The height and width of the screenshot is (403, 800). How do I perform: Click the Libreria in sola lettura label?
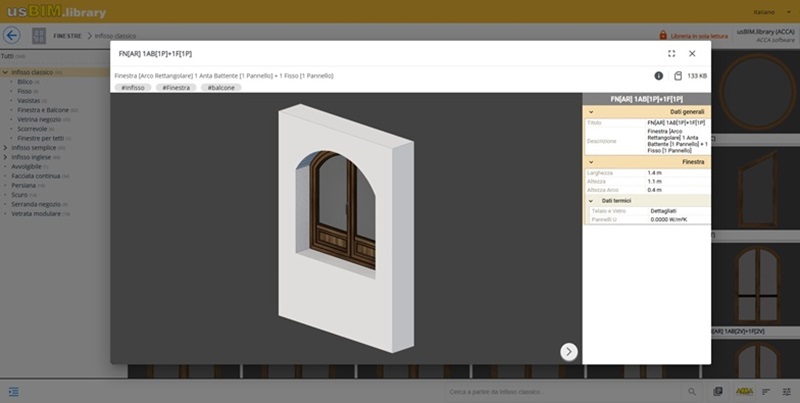click(x=699, y=36)
